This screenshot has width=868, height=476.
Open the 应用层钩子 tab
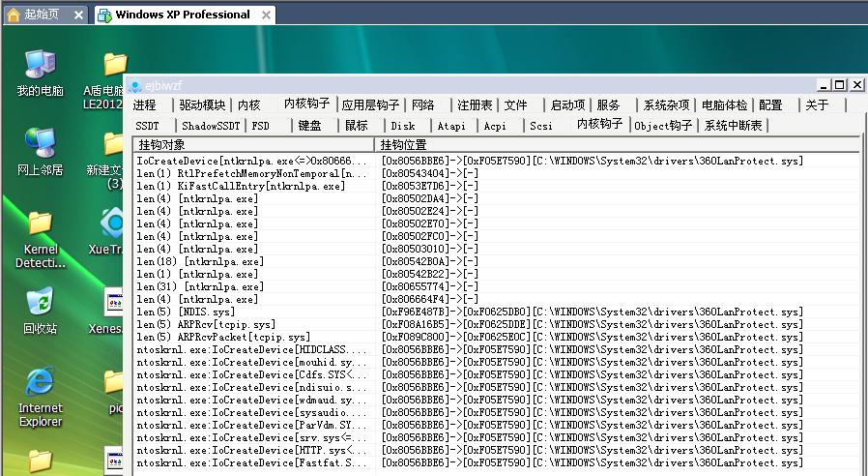coord(370,104)
